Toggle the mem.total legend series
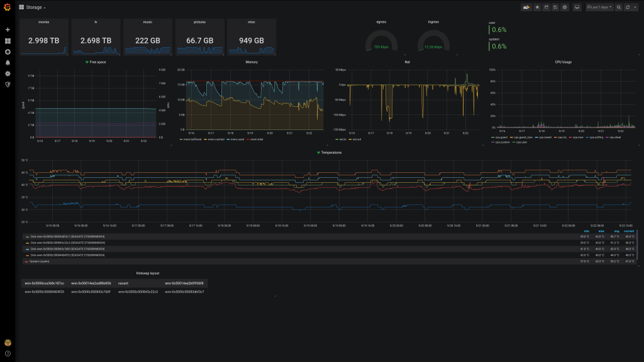This screenshot has height=362, width=644. [255, 140]
